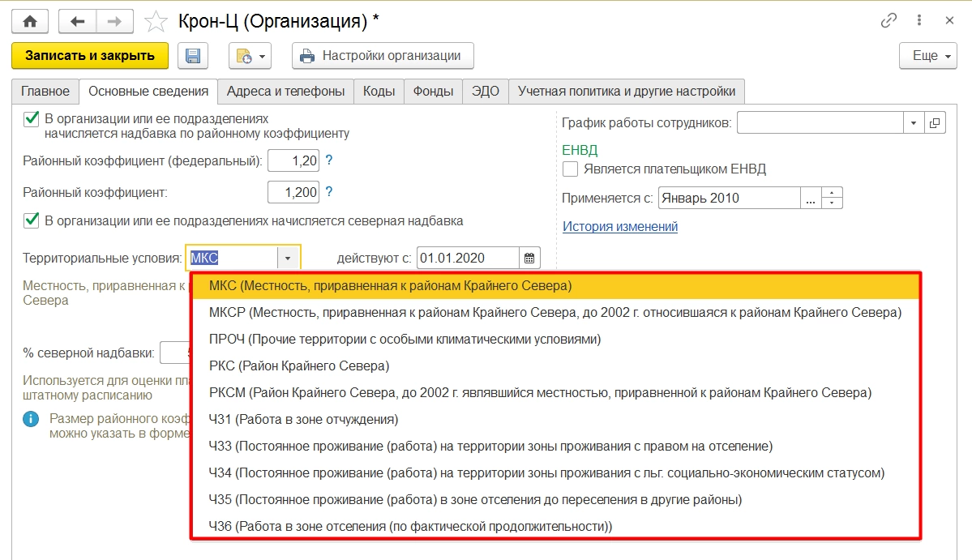Viewport: 972px width, 560px height.
Task: Collapse the Территориальные условия dropdown arrow
Action: tap(289, 258)
